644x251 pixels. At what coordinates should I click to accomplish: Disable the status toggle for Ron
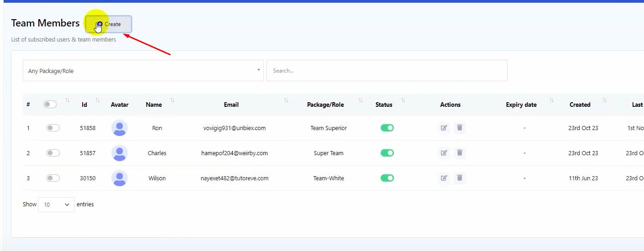point(387,128)
